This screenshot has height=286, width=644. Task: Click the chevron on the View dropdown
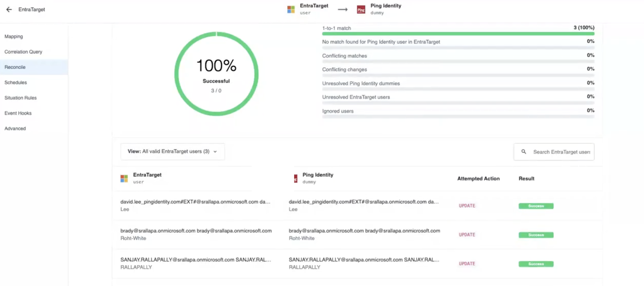(215, 152)
